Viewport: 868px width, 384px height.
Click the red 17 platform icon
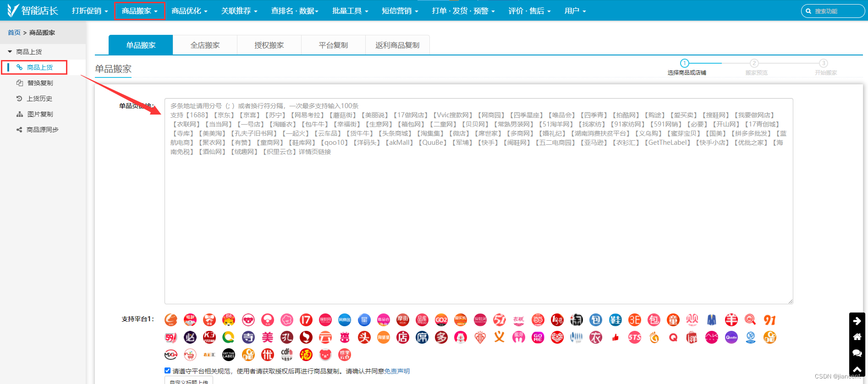(x=306, y=320)
